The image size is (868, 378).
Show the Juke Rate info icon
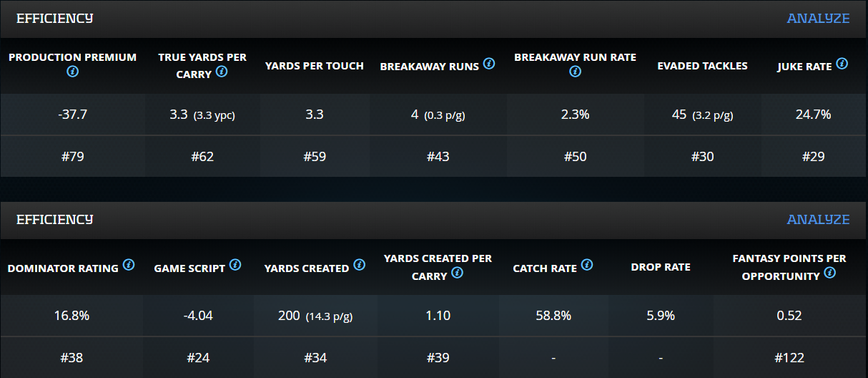(x=842, y=64)
